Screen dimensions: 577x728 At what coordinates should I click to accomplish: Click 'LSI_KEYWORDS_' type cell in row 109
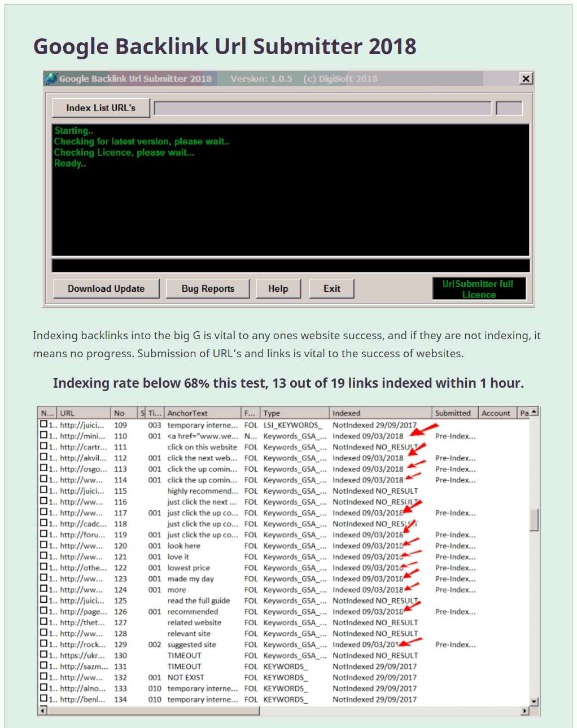(x=293, y=425)
